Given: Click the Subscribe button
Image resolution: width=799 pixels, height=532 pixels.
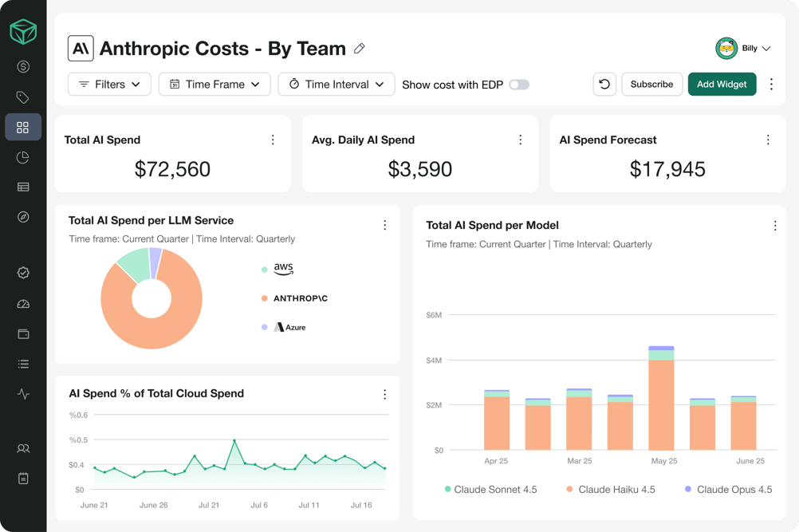Looking at the screenshot, I should tap(651, 84).
